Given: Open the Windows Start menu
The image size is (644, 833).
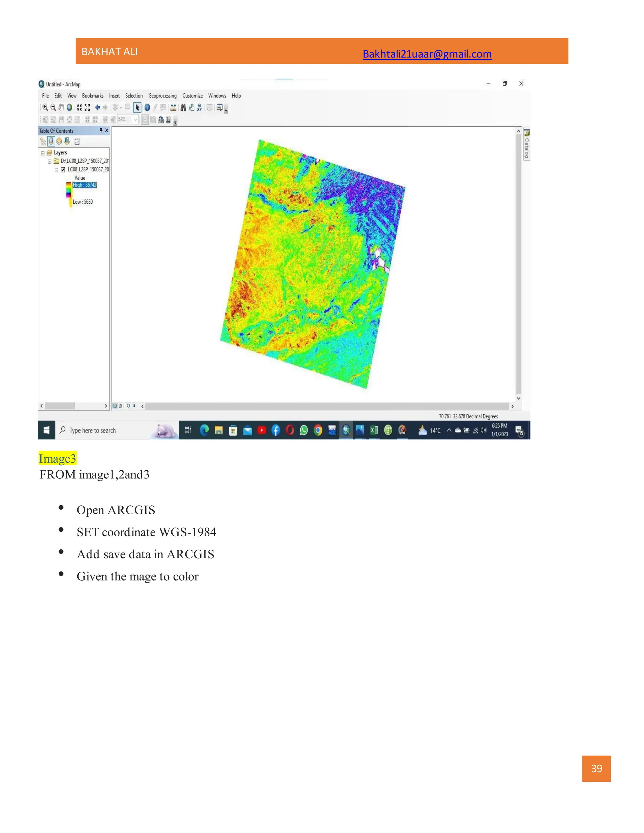Looking at the screenshot, I should click(47, 430).
